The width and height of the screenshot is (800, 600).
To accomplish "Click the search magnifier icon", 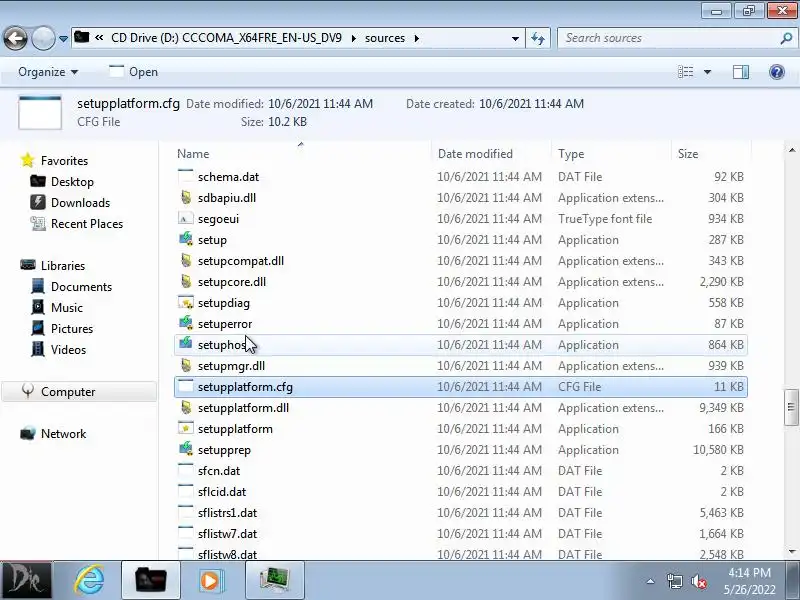I will (786, 38).
